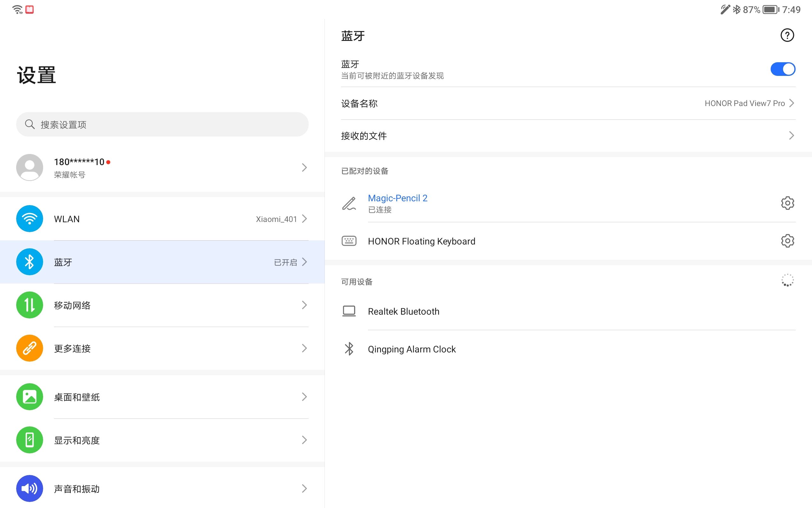The width and height of the screenshot is (812, 508).
Task: Select Magic-Pencil 2 paired device
Action: tap(568, 203)
